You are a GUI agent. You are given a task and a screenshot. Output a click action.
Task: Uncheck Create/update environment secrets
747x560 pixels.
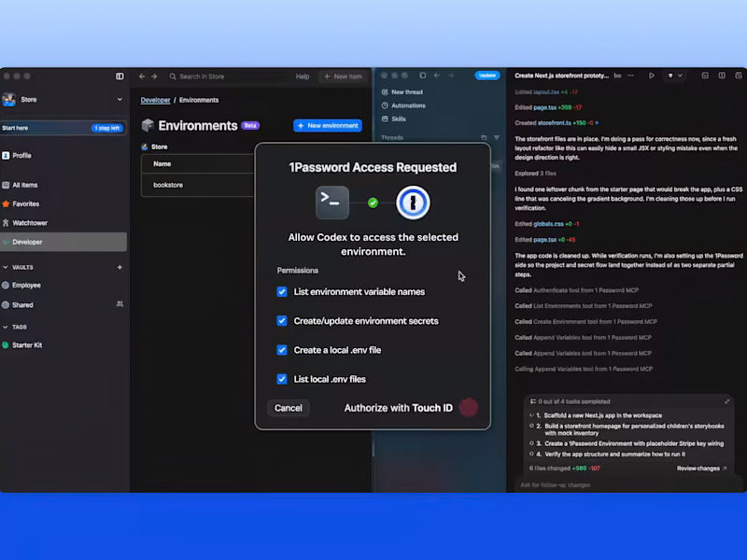pos(282,321)
